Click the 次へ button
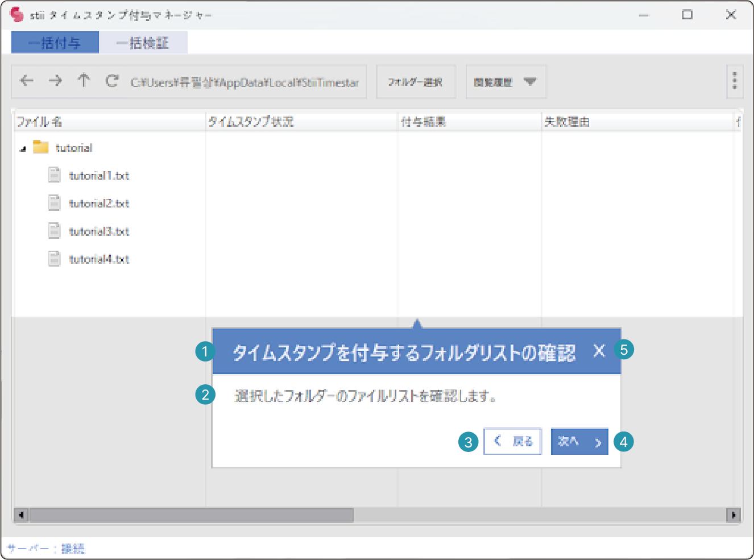Viewport: 754px width, 560px height. pos(579,441)
